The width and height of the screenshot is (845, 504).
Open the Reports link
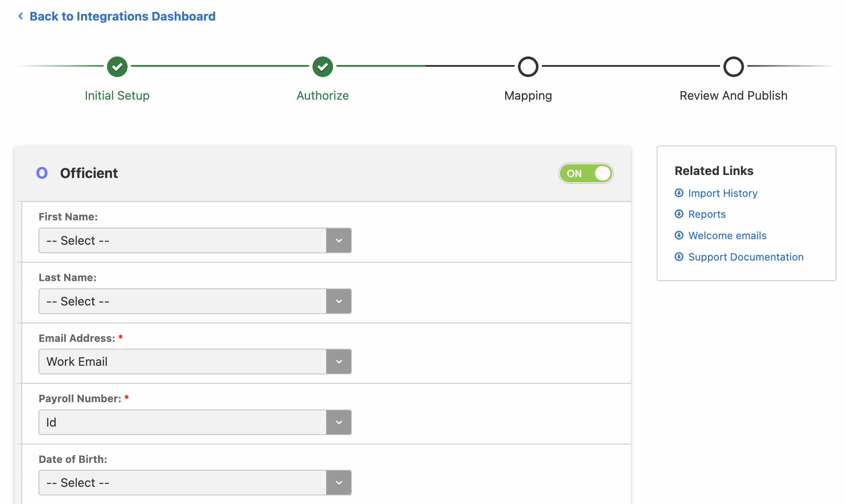(x=707, y=214)
